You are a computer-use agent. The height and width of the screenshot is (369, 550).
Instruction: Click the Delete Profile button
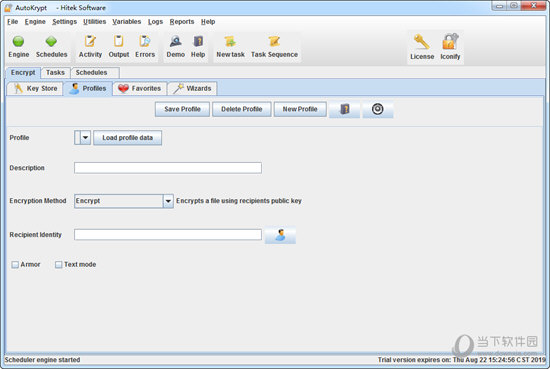242,109
